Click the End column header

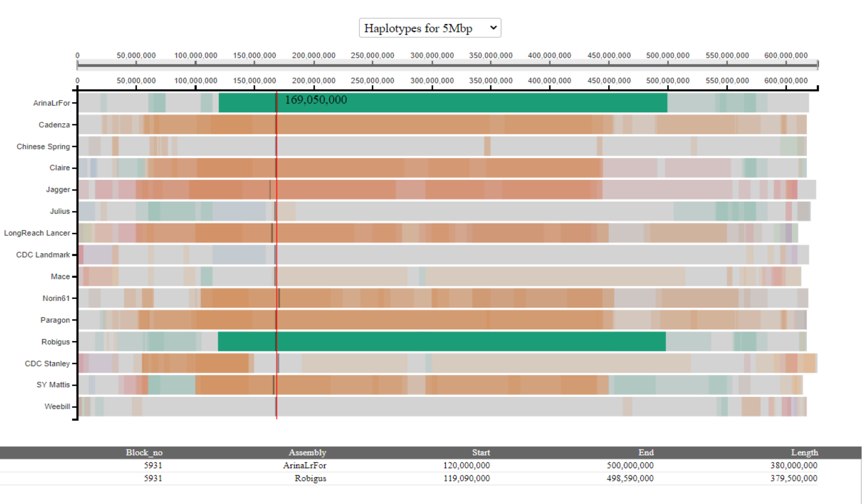pyautogui.click(x=646, y=452)
